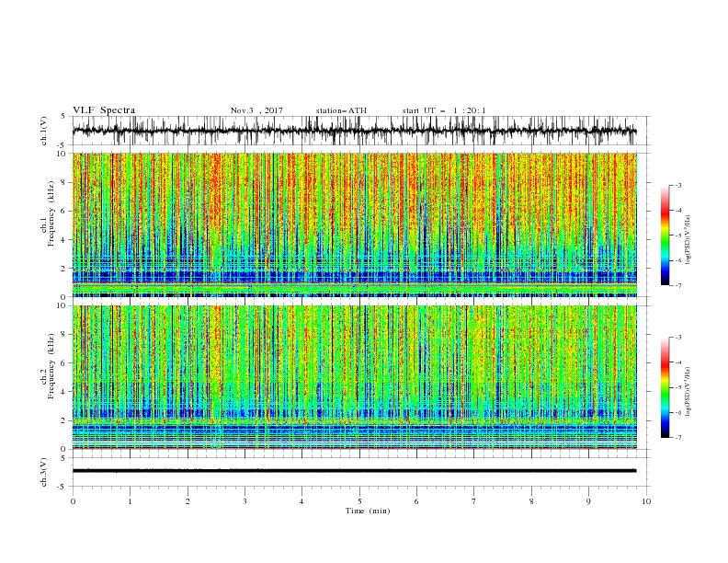Click the "0" tick on time axis
Viewport: 728px width, 563px height.
point(73,501)
